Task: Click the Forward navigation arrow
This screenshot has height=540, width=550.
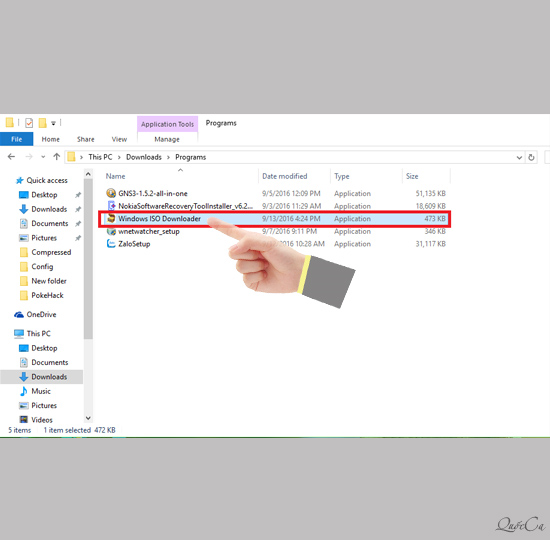Action: pyautogui.click(x=29, y=157)
